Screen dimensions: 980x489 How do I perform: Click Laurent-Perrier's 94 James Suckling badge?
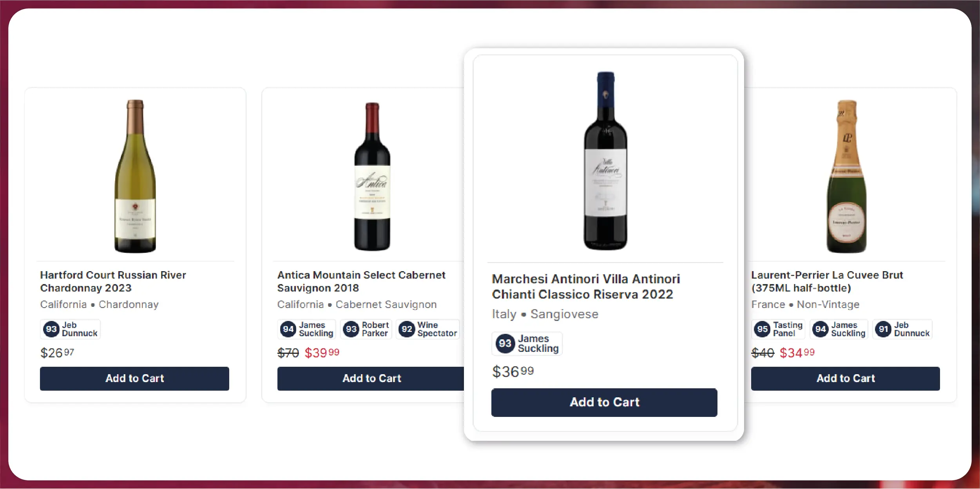(x=839, y=329)
